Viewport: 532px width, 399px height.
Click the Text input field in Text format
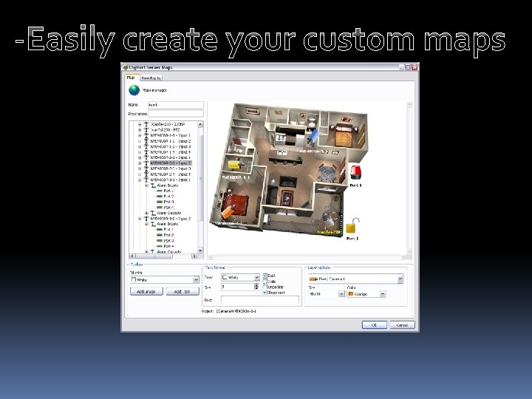260,299
